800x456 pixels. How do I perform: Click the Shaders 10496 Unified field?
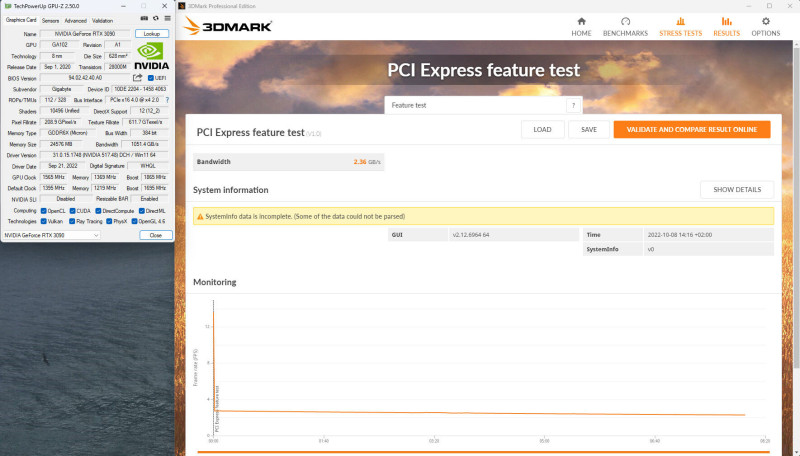(x=64, y=111)
